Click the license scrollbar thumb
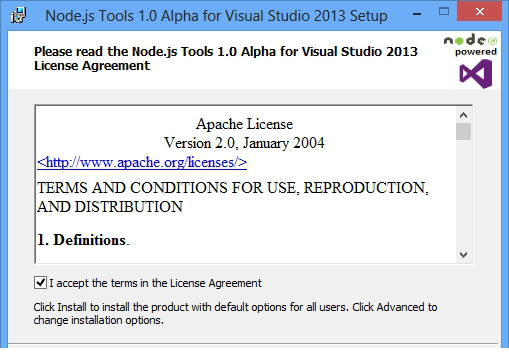The image size is (509, 361). tap(463, 132)
